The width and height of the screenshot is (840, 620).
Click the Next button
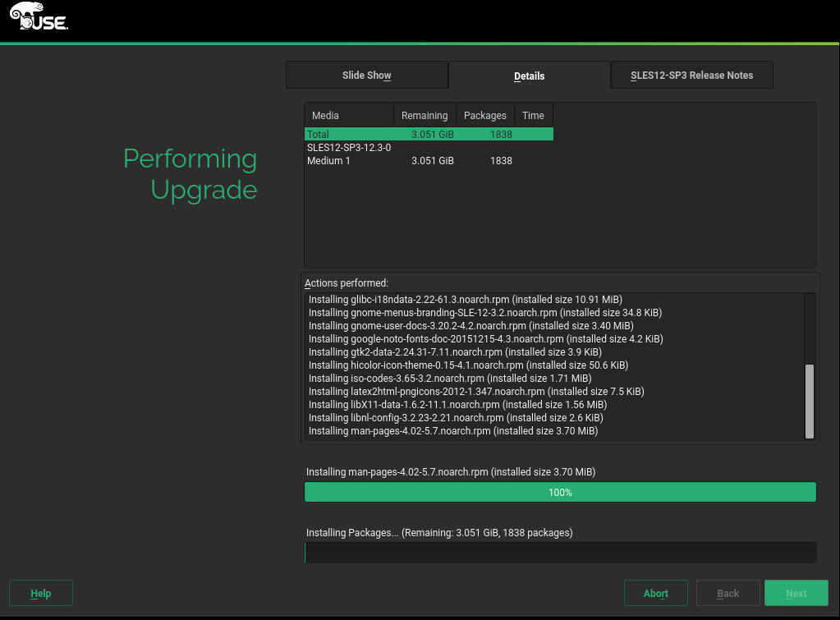point(796,593)
